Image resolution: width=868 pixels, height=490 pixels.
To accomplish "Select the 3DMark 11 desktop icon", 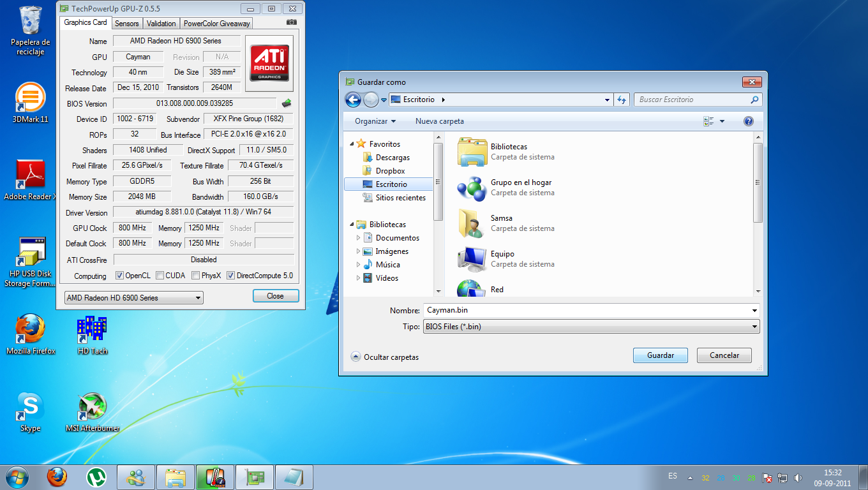I will (30, 102).
